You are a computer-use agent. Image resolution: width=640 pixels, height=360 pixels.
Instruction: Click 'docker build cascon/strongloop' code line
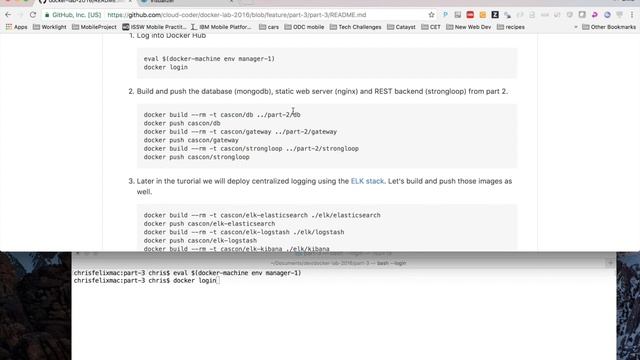251,149
